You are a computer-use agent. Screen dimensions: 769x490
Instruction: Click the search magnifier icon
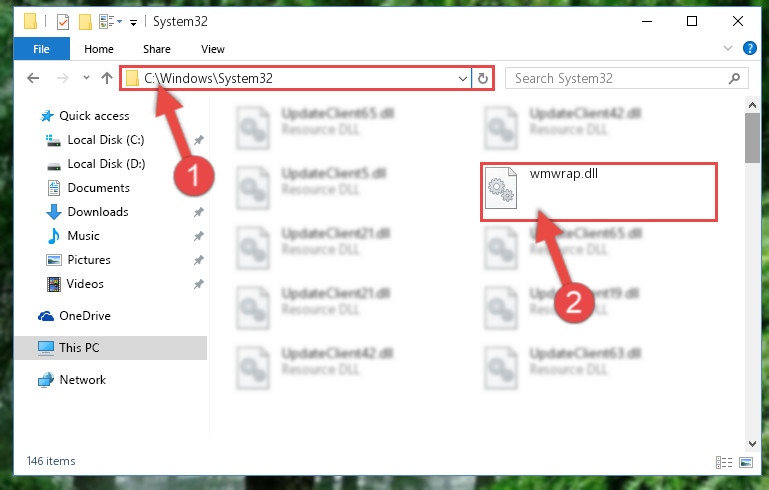point(734,78)
